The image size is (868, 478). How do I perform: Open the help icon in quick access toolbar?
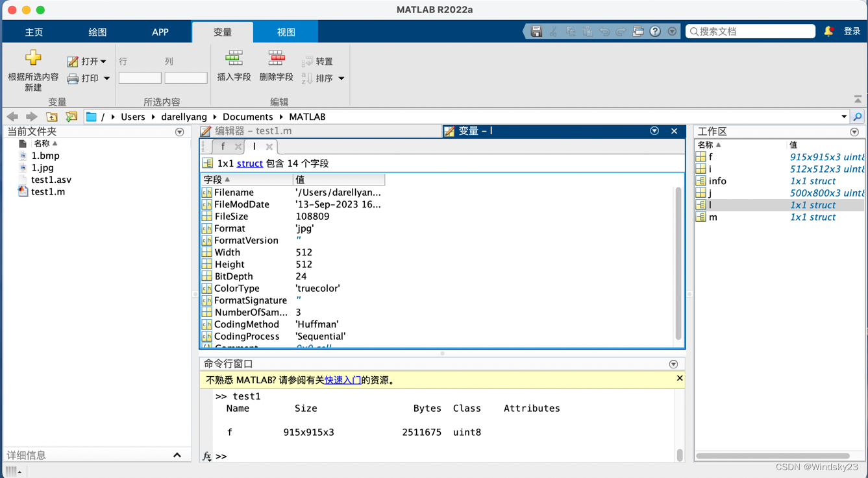tap(654, 30)
